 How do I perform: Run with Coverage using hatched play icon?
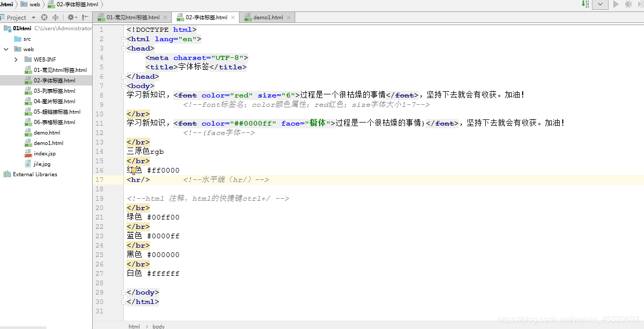pyautogui.click(x=641, y=5)
